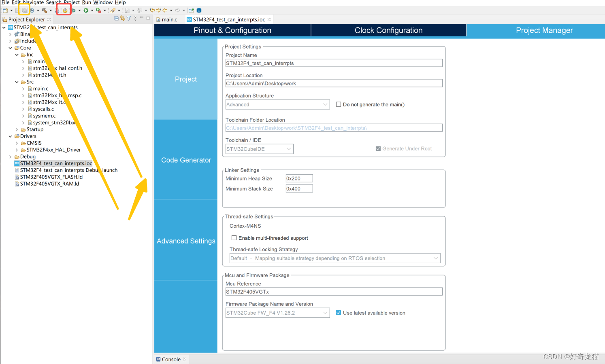Click the green bug Debug icon
The height and width of the screenshot is (364, 605).
(x=73, y=11)
